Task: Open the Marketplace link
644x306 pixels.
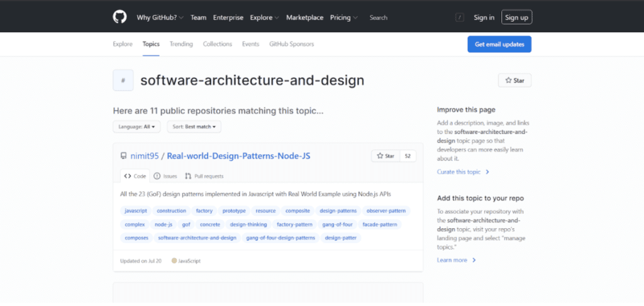Action: pos(305,18)
